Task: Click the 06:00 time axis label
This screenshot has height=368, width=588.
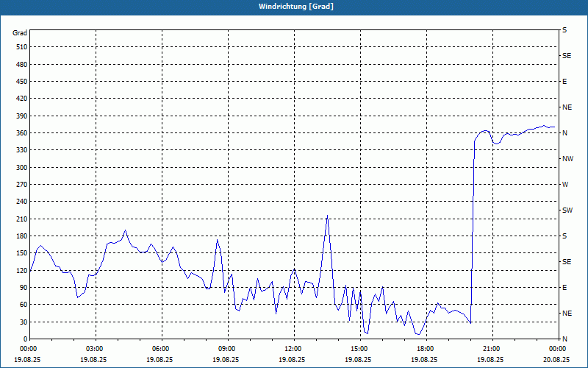Action: point(161,348)
